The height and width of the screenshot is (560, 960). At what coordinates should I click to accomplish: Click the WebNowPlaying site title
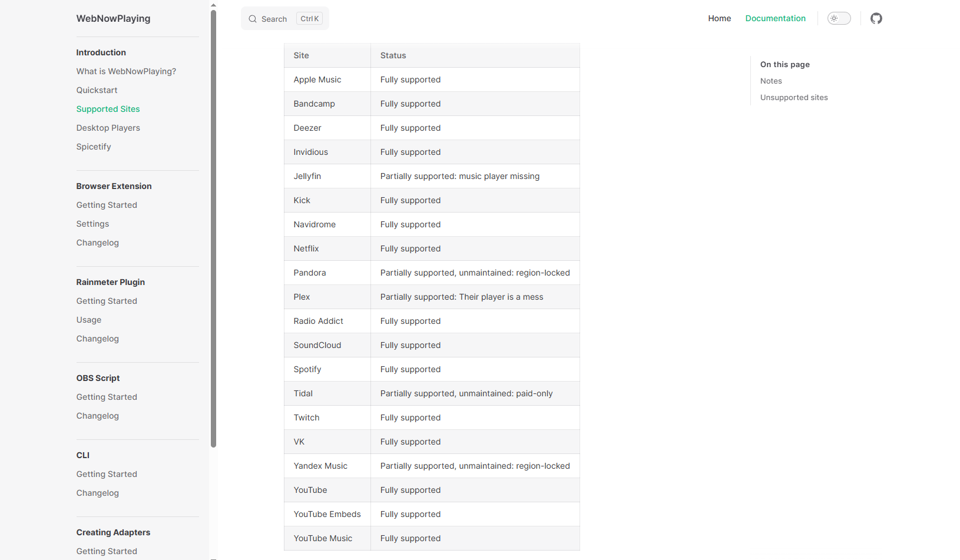[x=113, y=18]
